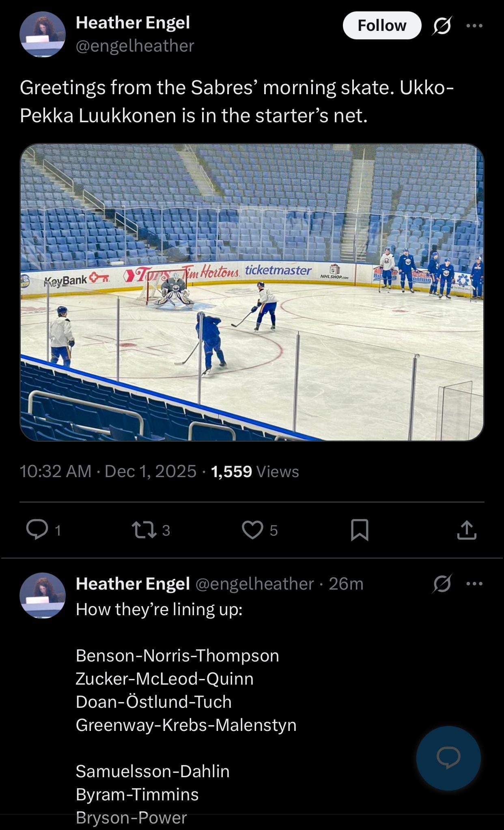Open Heather Engel's avatar on main post

[x=43, y=35]
